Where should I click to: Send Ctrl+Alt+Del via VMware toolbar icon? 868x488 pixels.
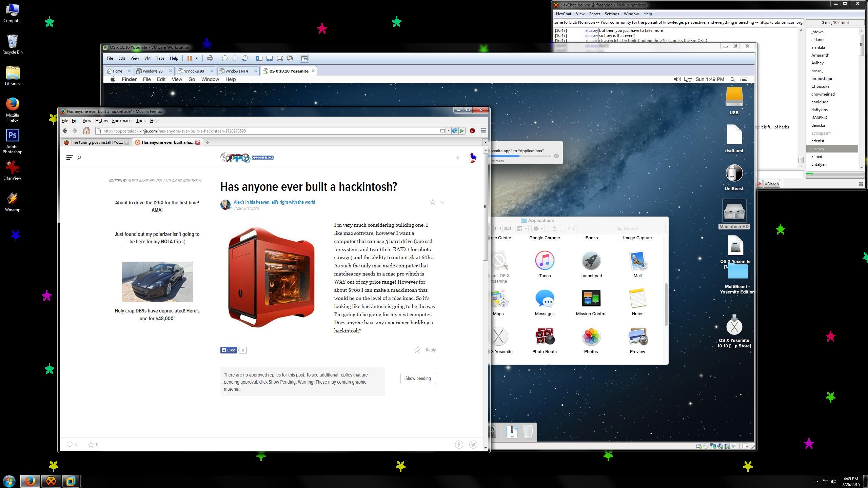[210, 58]
